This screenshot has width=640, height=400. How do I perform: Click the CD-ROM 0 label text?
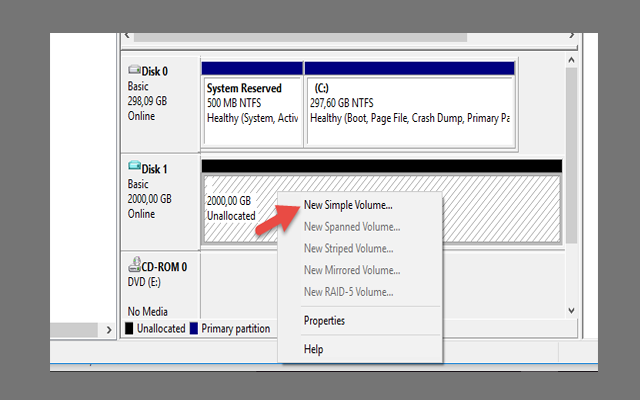click(164, 267)
